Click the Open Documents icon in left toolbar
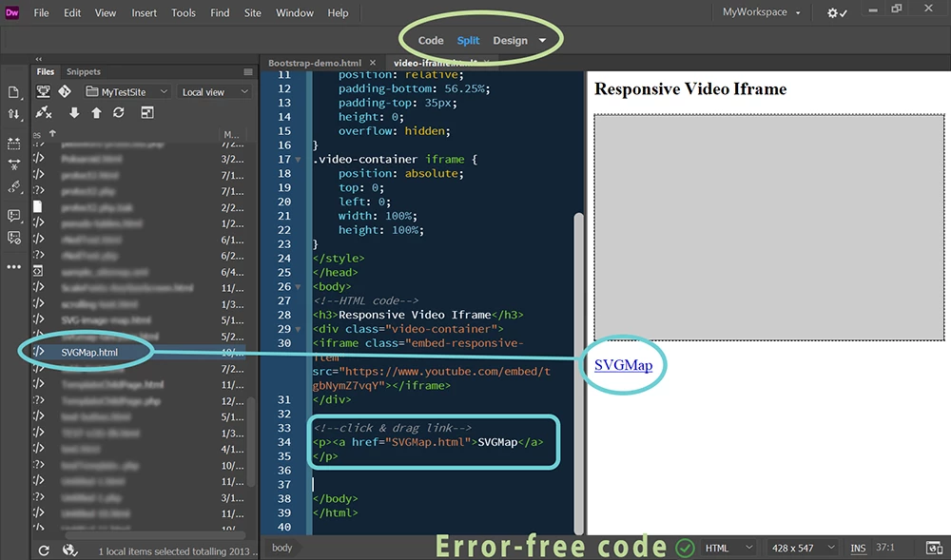Viewport: 951px width, 560px height. (x=13, y=92)
